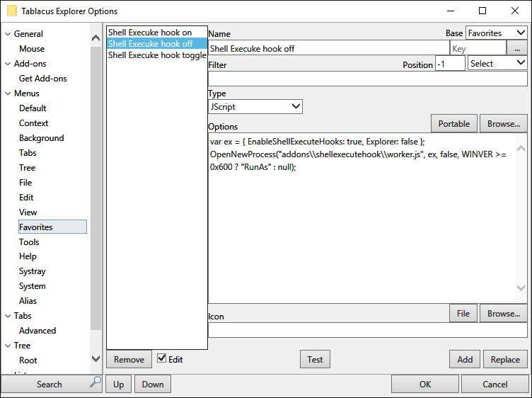The image size is (532, 398).
Task: Click Browse next to Icon
Action: click(x=504, y=313)
